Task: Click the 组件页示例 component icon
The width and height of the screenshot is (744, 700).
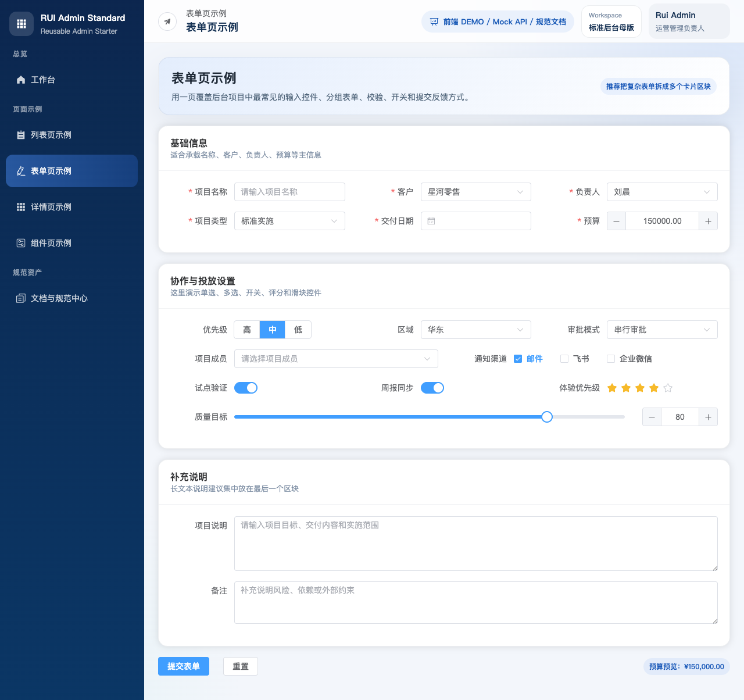Action: click(20, 243)
